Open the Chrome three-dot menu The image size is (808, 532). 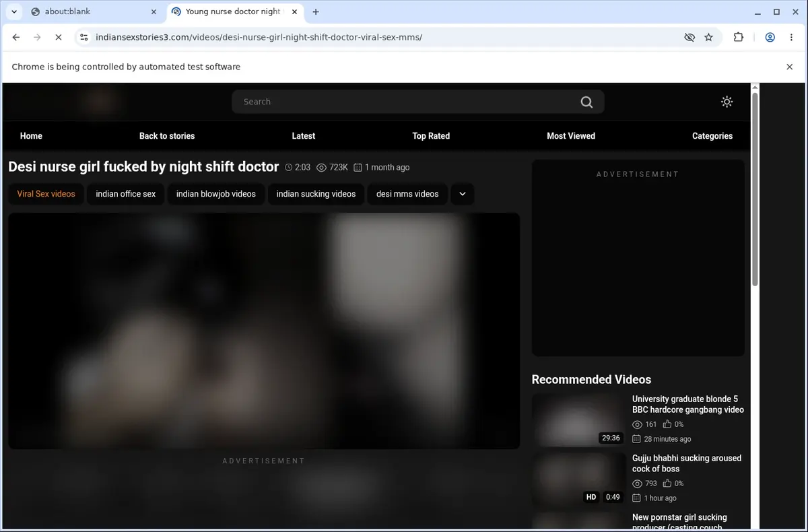pyautogui.click(x=790, y=38)
